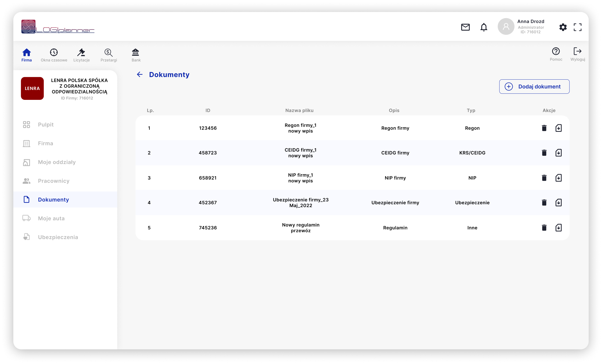602x364 pixels.
Task: Click document ID 452367
Action: coord(208,203)
